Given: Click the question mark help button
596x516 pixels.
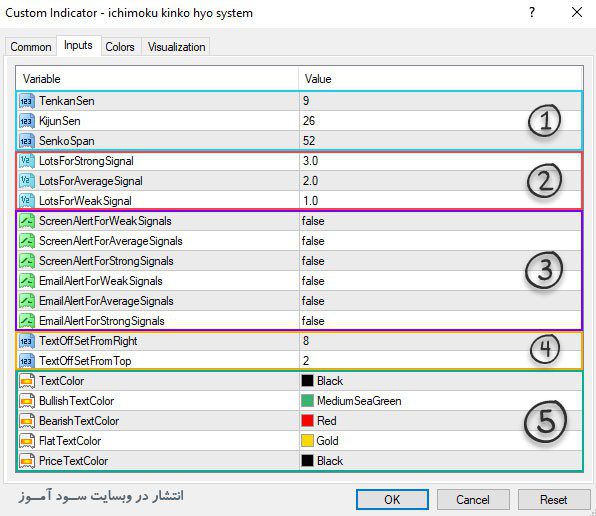Looking at the screenshot, I should click(x=532, y=13).
